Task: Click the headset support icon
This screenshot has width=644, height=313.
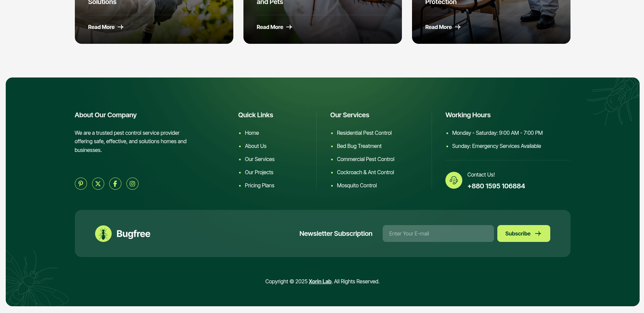Action: coord(454,180)
